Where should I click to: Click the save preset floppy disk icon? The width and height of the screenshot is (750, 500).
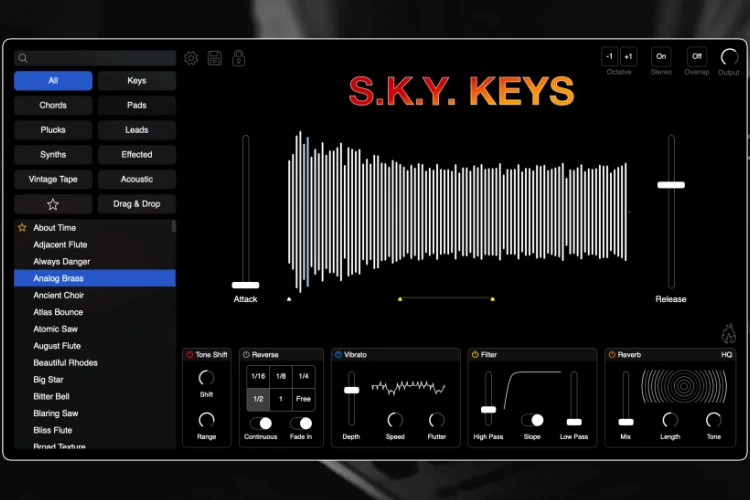(215, 58)
